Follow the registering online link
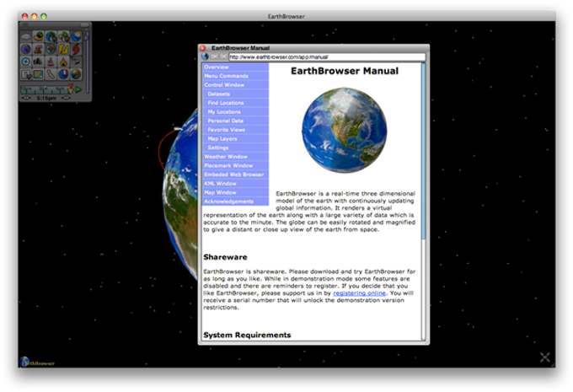The height and width of the screenshot is (392, 573). click(359, 293)
